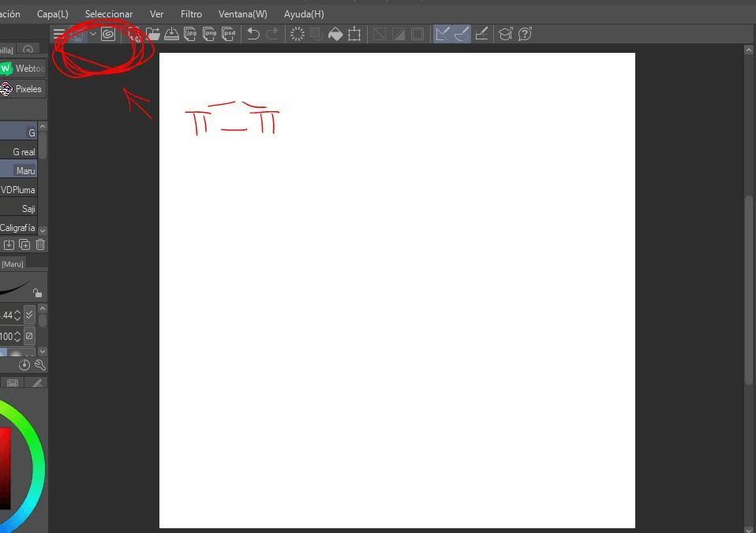This screenshot has width=756, height=533.
Task: Undo the last stroke
Action: [252, 34]
